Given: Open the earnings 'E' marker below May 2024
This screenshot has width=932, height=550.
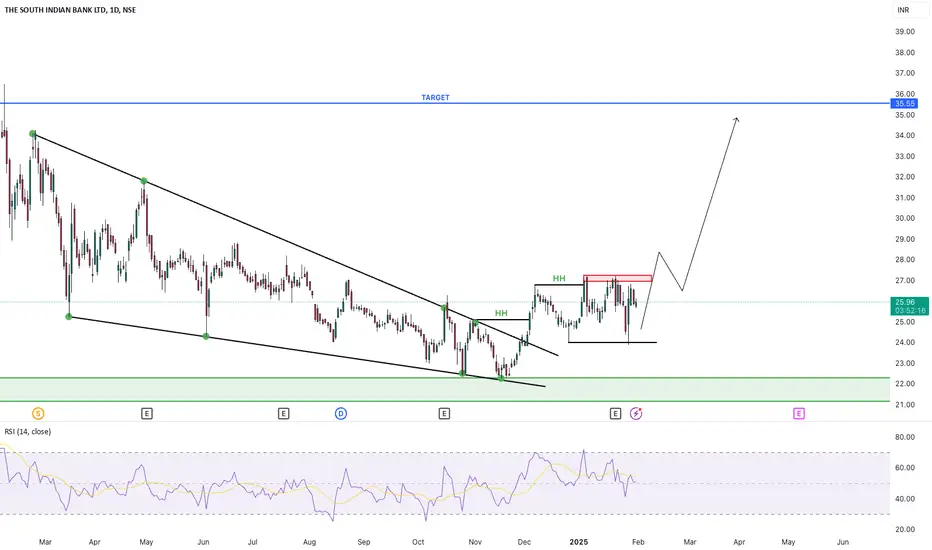Looking at the screenshot, I should [x=147, y=413].
